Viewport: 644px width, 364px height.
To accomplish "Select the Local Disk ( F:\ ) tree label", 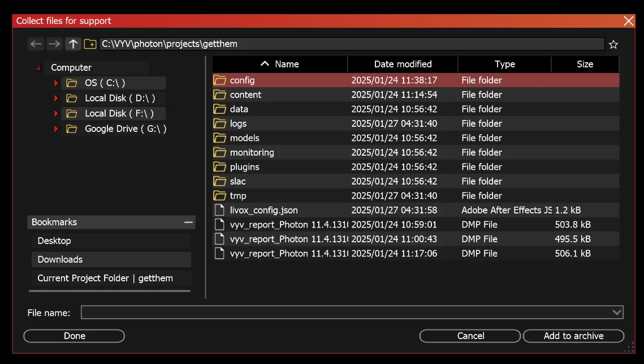I will (x=119, y=114).
